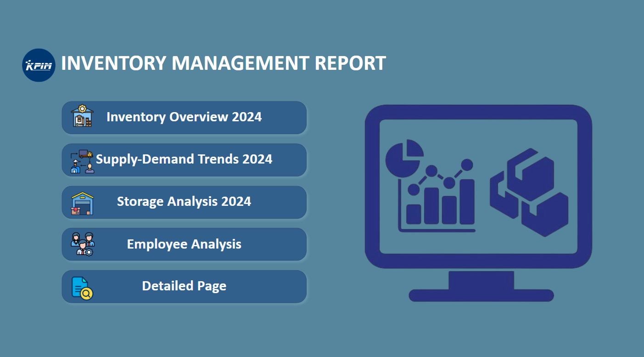The width and height of the screenshot is (644, 357).
Task: Navigate to Detailed Page
Action: [x=184, y=287]
